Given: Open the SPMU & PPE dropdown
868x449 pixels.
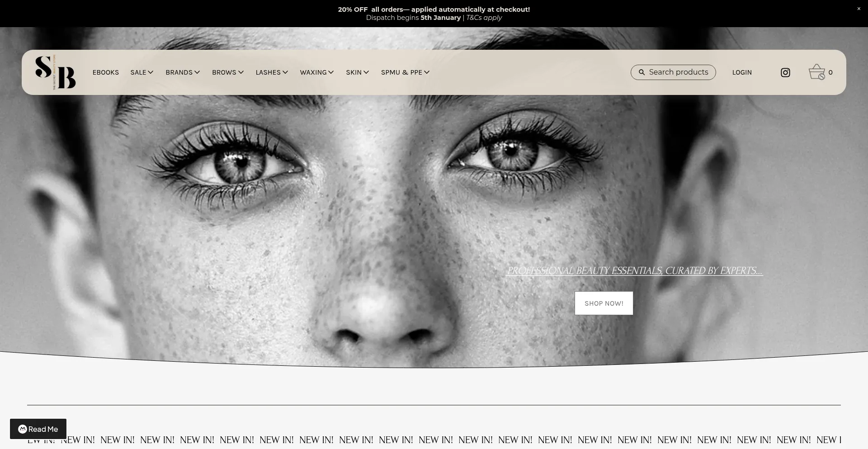Looking at the screenshot, I should [405, 72].
